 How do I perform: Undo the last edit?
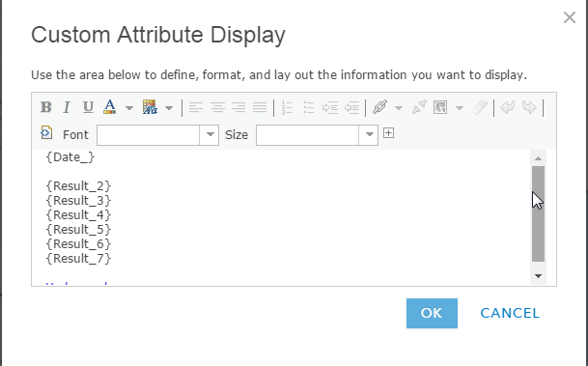(507, 107)
